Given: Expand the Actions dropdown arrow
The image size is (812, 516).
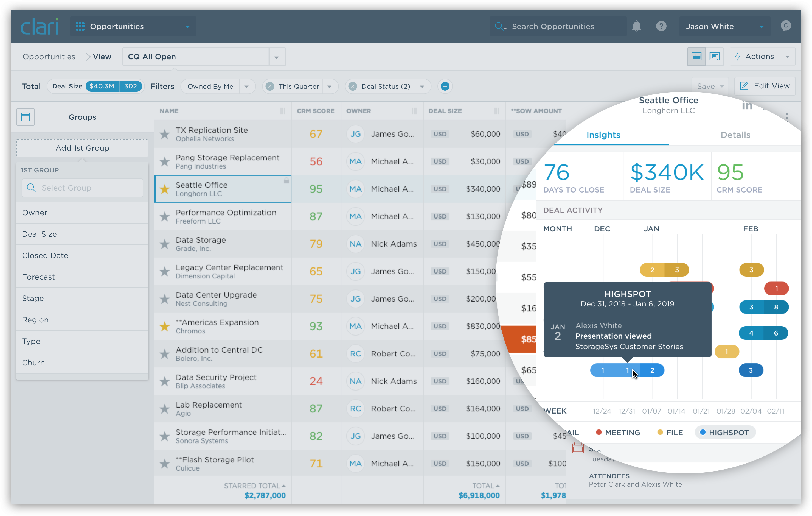Looking at the screenshot, I should point(787,57).
